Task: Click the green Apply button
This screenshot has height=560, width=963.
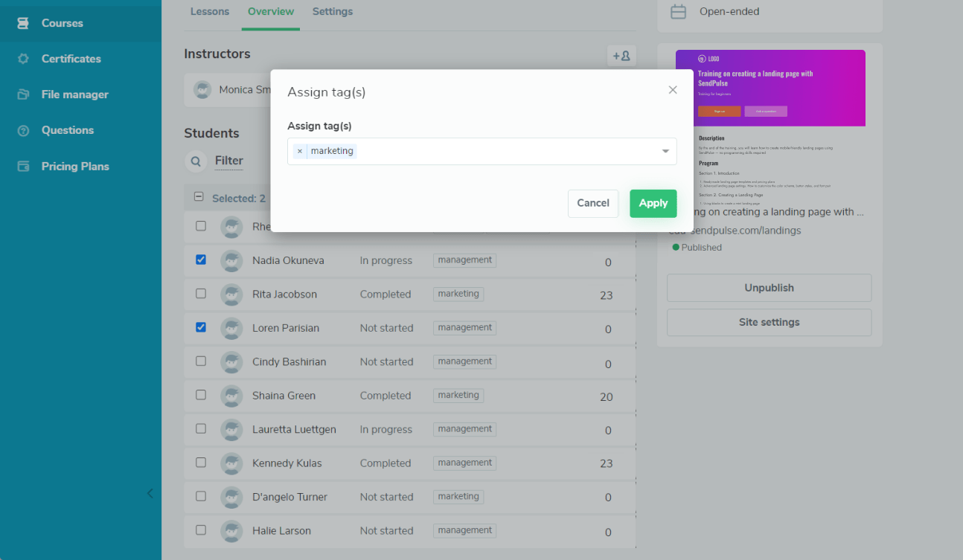Action: (x=653, y=203)
